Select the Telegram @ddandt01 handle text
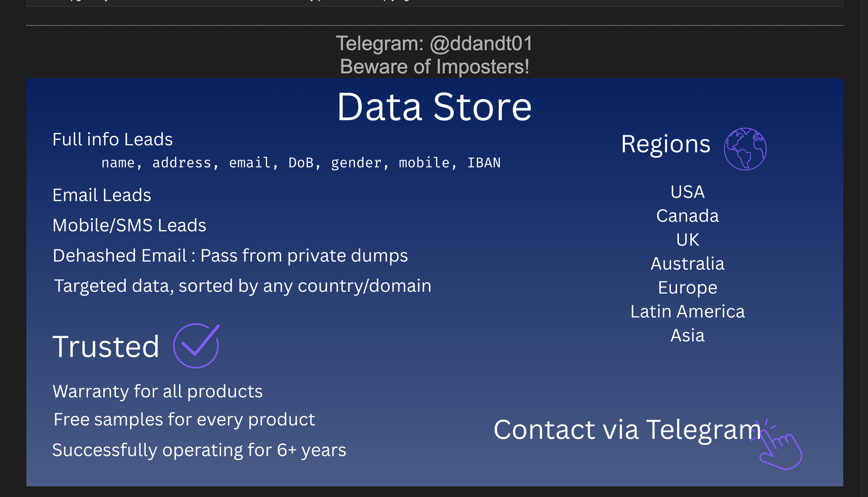This screenshot has width=868, height=497. (x=434, y=43)
